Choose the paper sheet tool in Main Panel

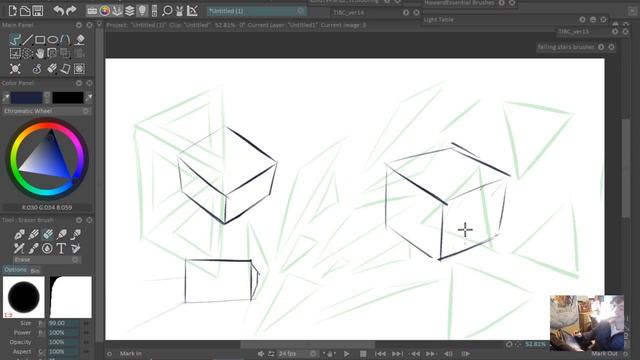pos(65,68)
